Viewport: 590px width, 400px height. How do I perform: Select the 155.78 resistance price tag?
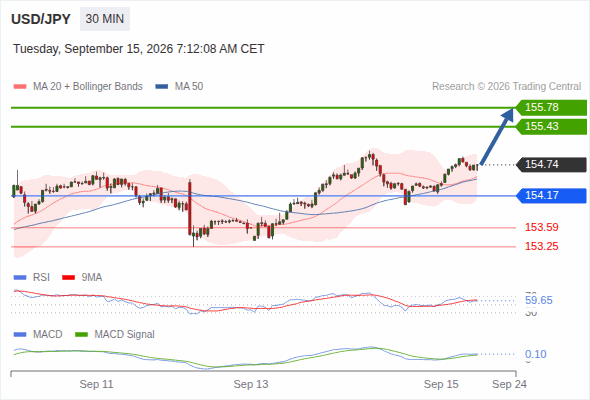551,107
